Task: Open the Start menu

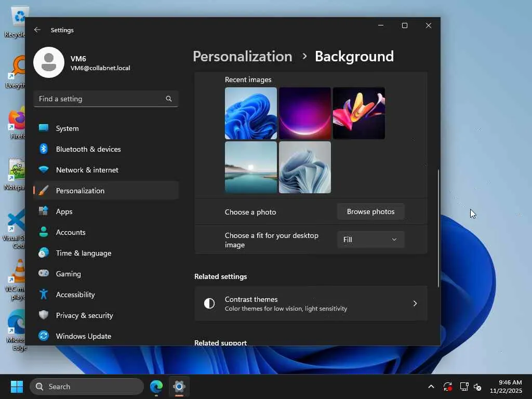Action: click(17, 387)
